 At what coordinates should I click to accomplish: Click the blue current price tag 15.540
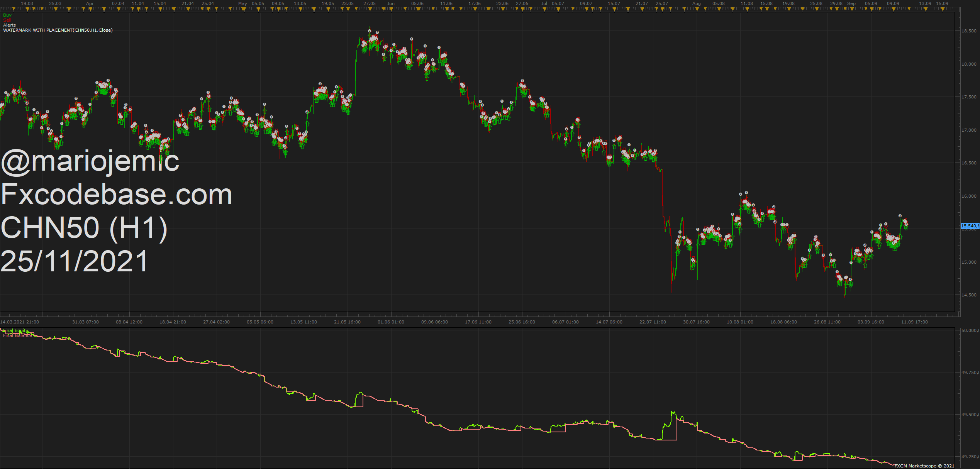970,226
